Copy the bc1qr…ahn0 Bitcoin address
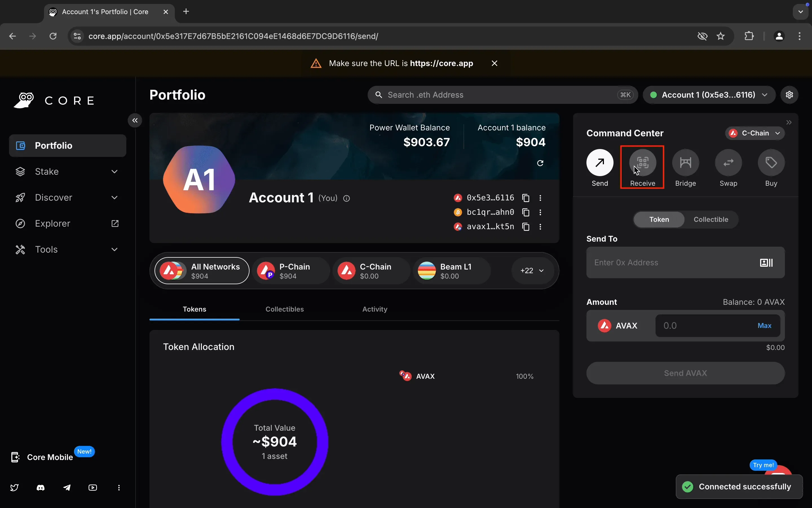812x508 pixels. [526, 212]
